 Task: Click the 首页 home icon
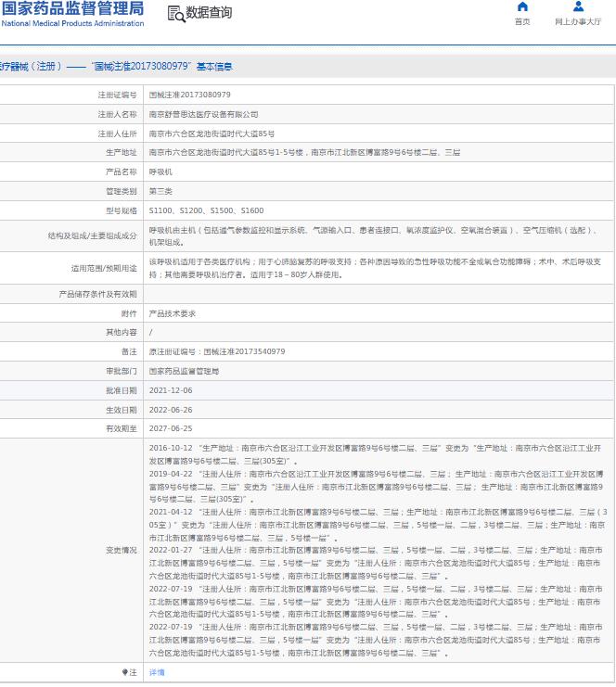522,6
